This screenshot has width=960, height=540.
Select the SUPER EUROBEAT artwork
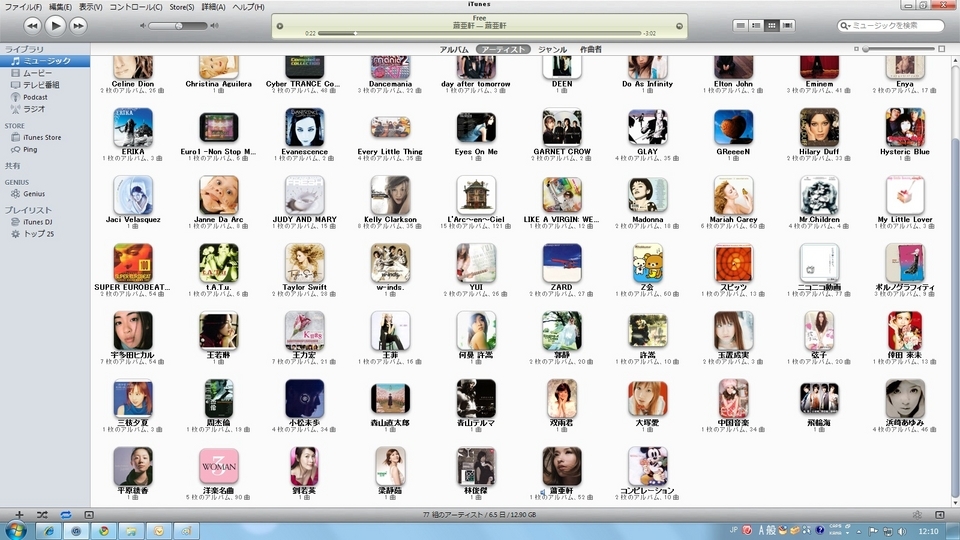133,263
